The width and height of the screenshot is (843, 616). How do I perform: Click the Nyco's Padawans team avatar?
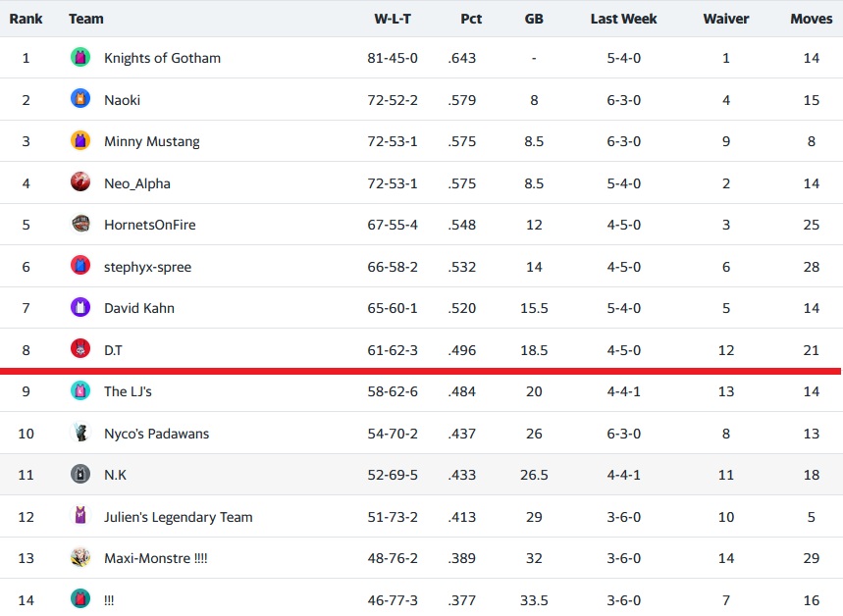[x=80, y=433]
